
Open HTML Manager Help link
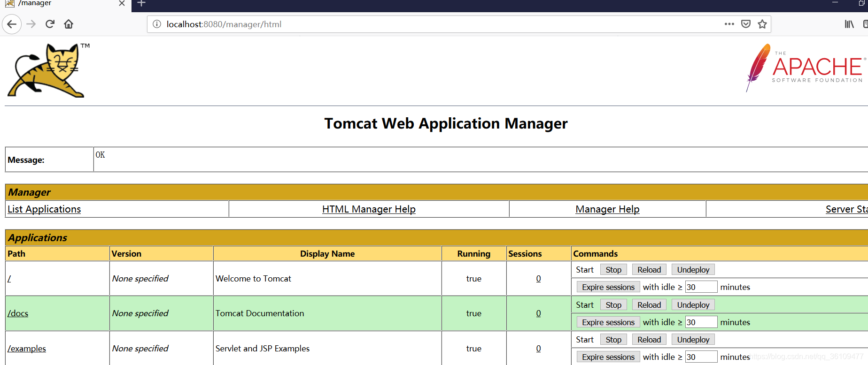click(x=369, y=209)
